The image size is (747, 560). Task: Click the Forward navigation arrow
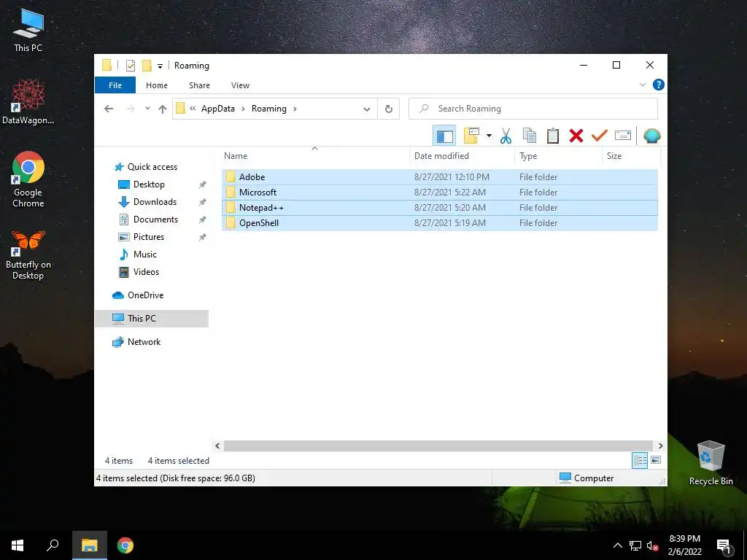pos(131,109)
